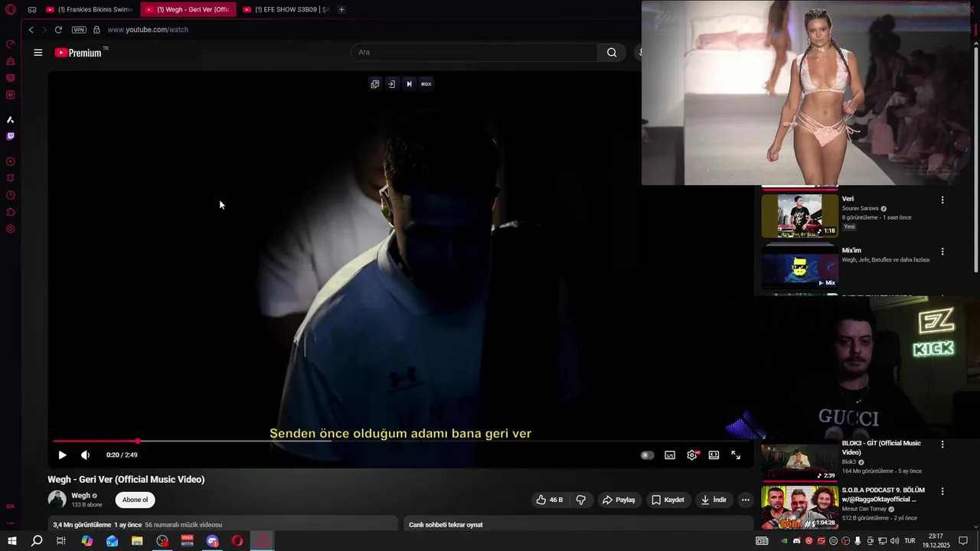This screenshot has height=551, width=980.
Task: Play the paused video
Action: (x=62, y=455)
